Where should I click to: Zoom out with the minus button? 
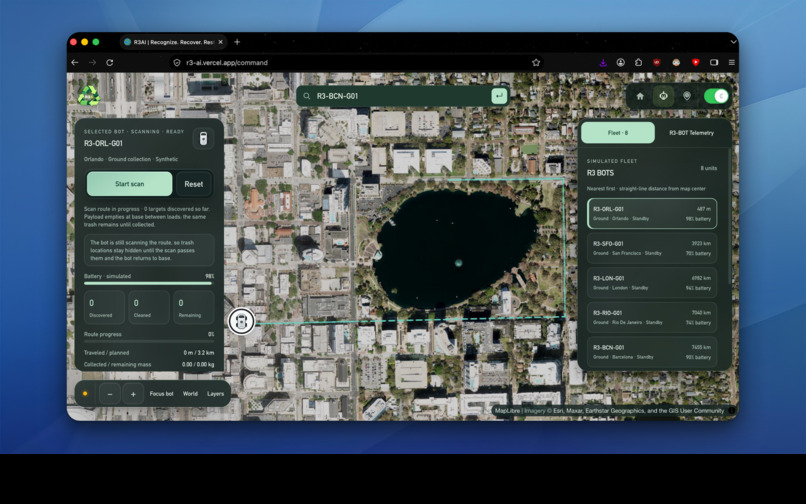(x=109, y=394)
